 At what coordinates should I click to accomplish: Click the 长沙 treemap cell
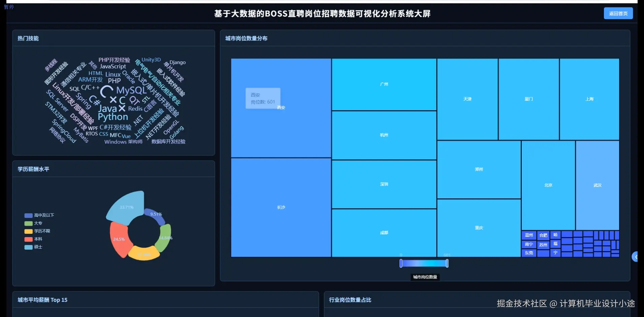pos(281,207)
